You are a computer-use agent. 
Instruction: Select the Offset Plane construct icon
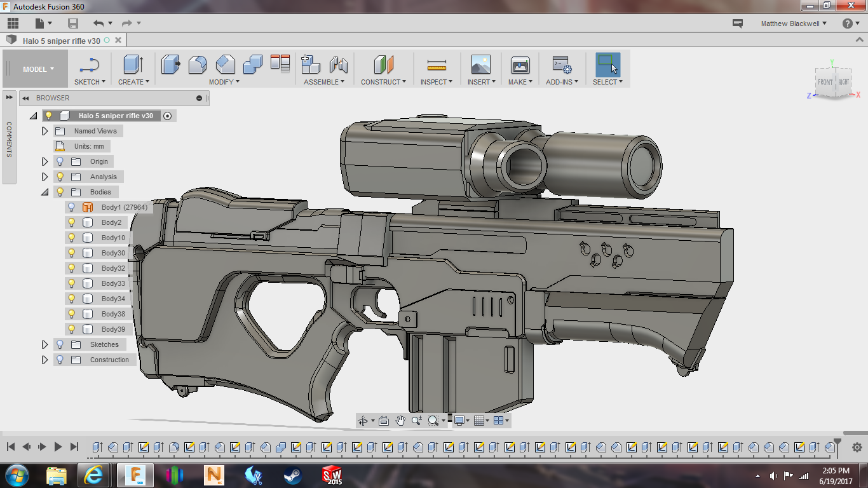pos(384,65)
